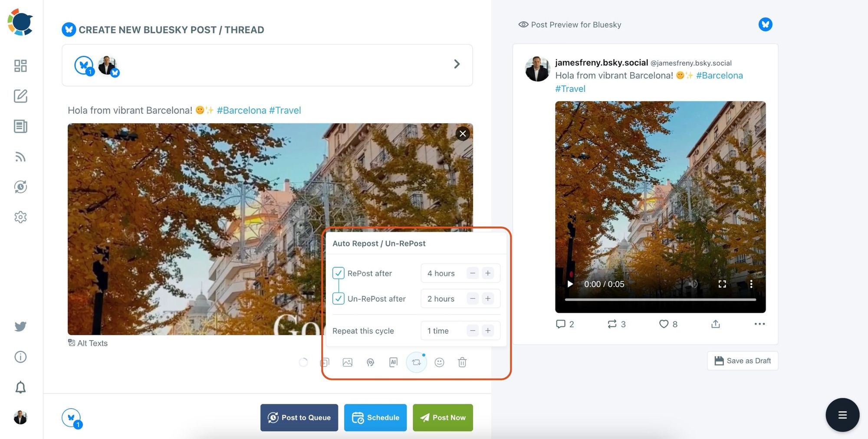Open the compose post icon in sidebar
The width and height of the screenshot is (868, 439).
20,96
